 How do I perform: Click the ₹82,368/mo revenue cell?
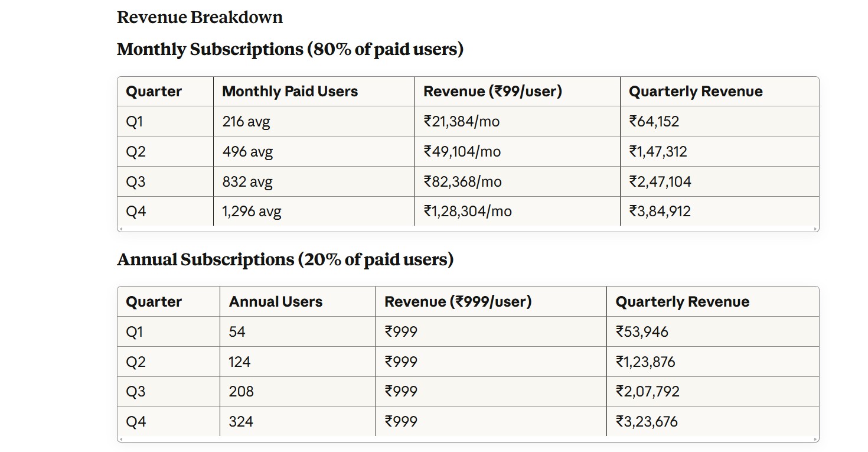tap(462, 182)
